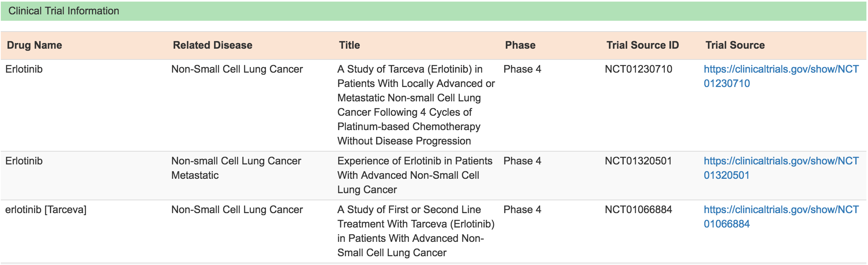Click the Title column header
868x265 pixels.
[349, 45]
